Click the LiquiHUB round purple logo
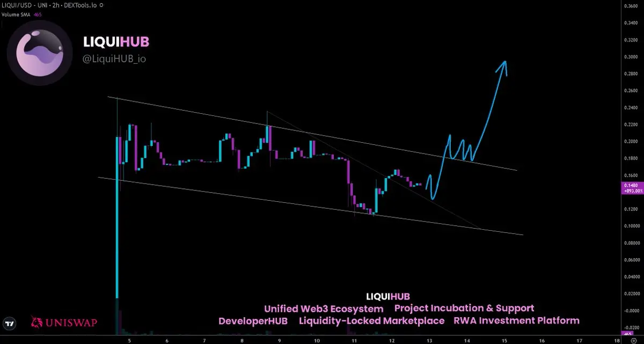 tap(40, 53)
